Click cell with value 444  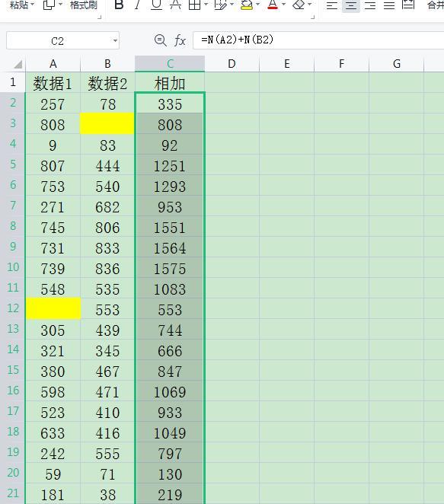107,165
